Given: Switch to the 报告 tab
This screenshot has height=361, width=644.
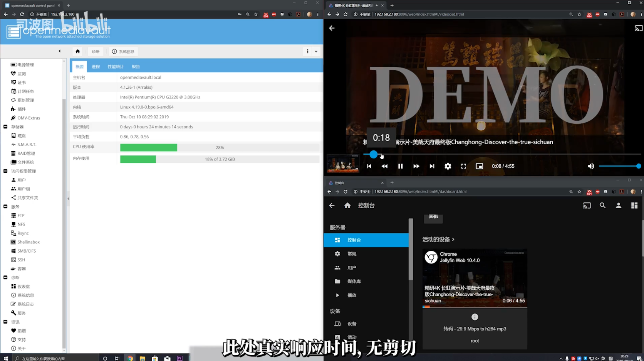Looking at the screenshot, I should tap(136, 67).
